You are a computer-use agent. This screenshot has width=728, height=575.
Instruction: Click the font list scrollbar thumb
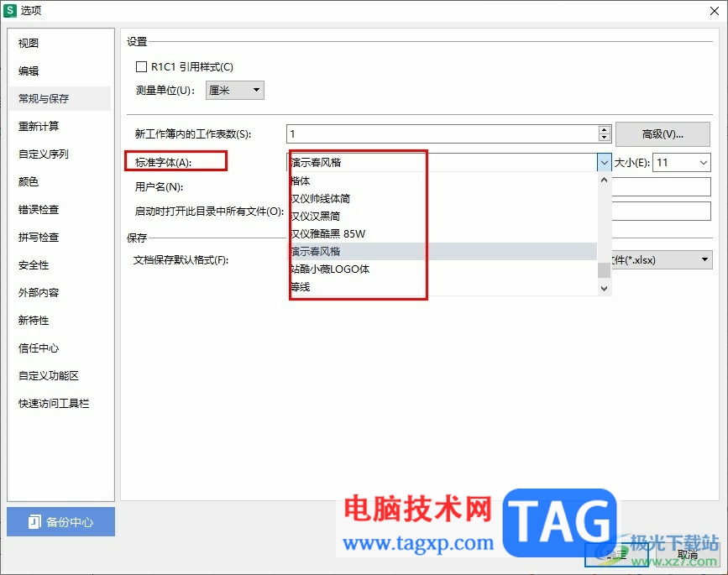coord(604,270)
